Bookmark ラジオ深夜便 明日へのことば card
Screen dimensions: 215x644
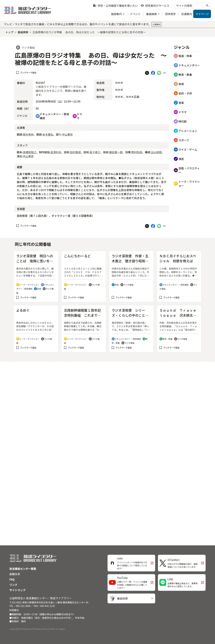[x=26, y=297]
